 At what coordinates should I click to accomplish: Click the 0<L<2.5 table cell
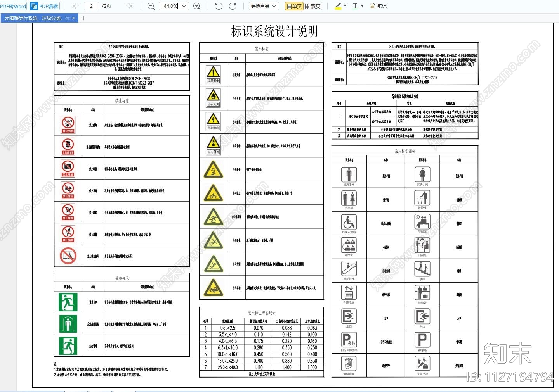227,328
